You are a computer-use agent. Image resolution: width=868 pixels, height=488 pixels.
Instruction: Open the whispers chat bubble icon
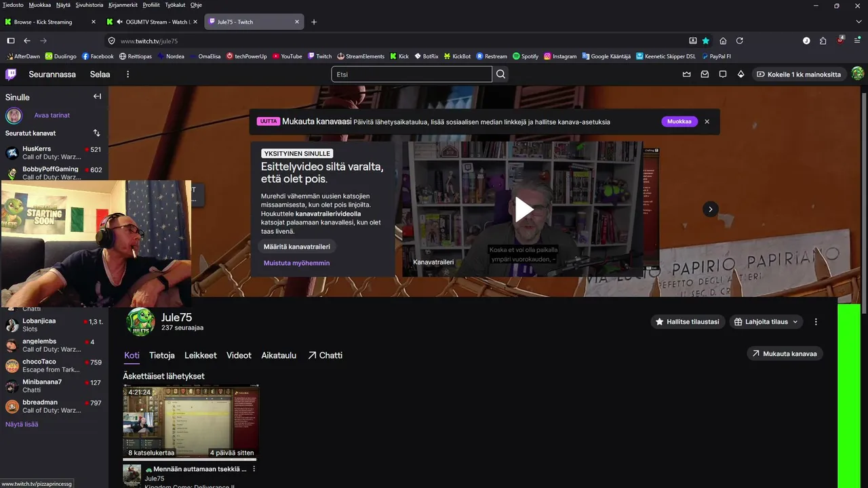[723, 74]
